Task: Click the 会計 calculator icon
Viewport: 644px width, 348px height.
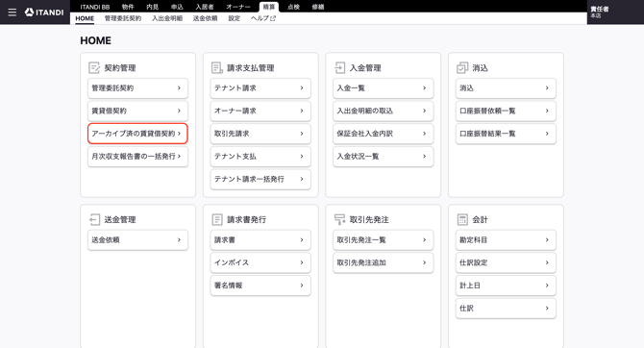Action: tap(462, 219)
